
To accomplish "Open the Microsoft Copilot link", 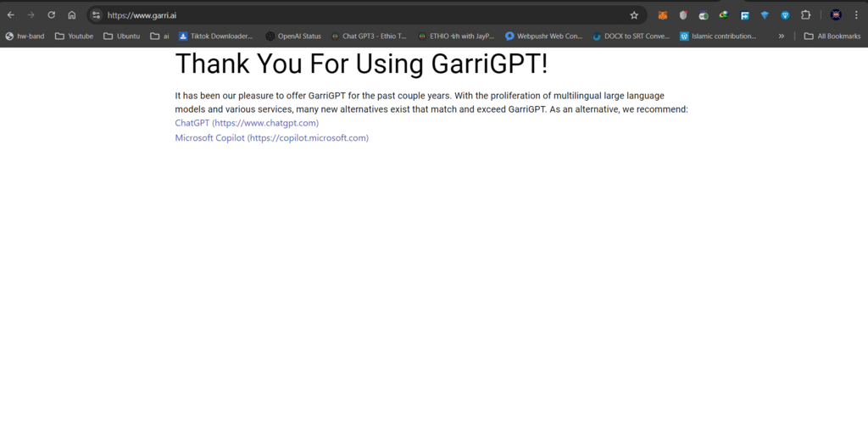I will pos(271,137).
